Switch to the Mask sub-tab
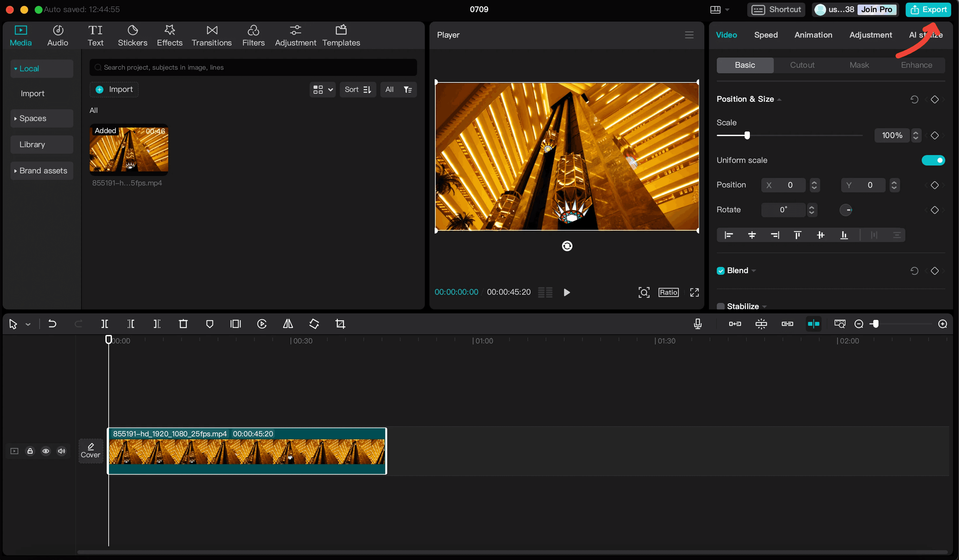Screen dimensions: 959x560 pos(859,65)
